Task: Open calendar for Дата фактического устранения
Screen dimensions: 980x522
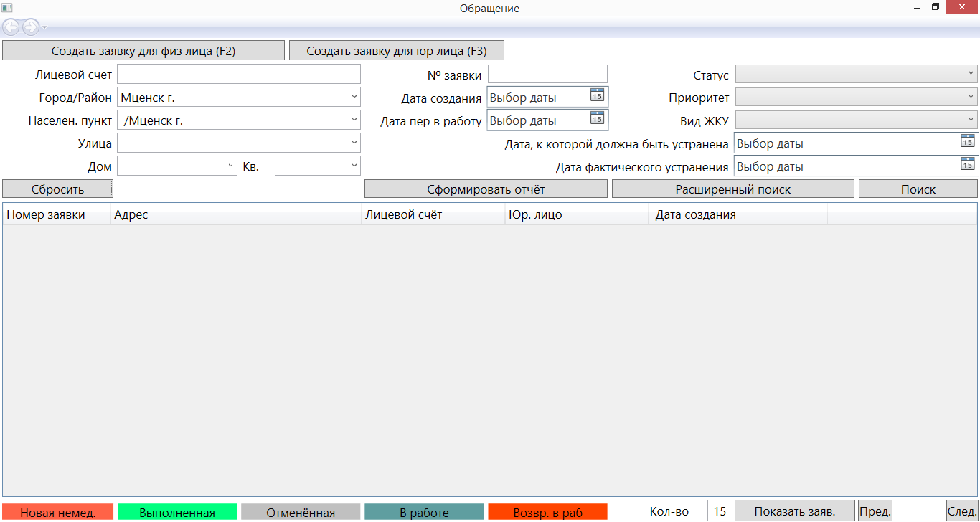Action: tap(967, 164)
